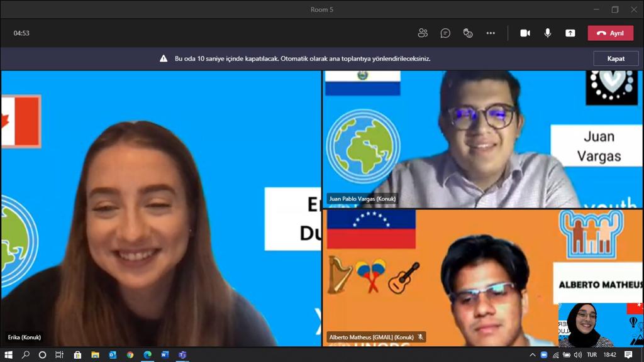Click the "Room 5" window title
644x362 pixels.
322,9
